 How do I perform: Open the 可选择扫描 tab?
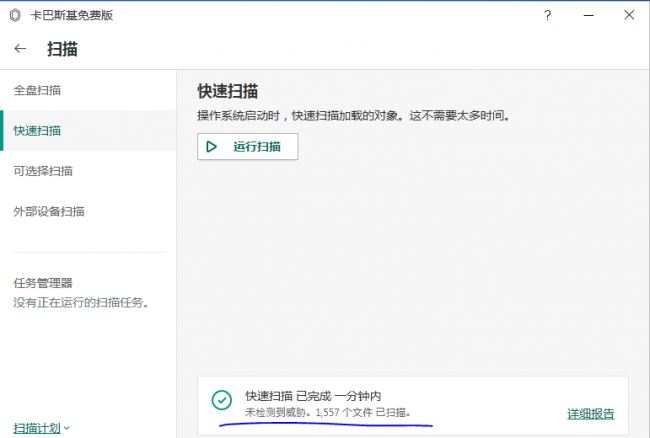point(88,171)
